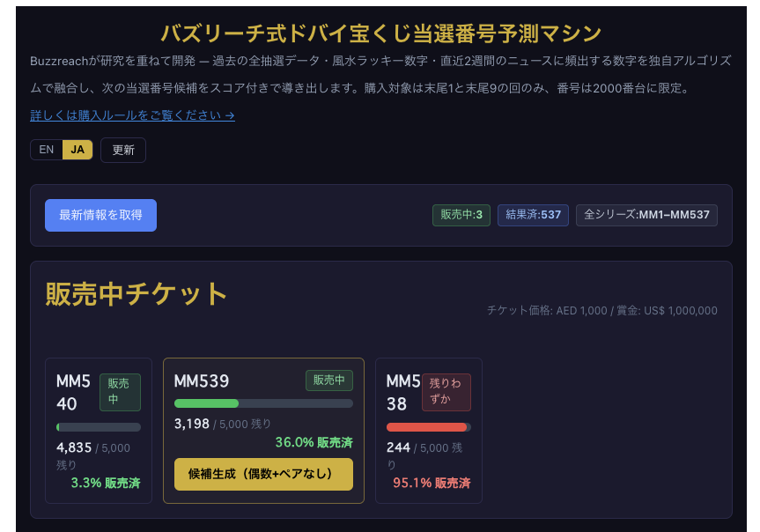Click the 更新 refresh button
The height and width of the screenshot is (532, 760).
(123, 150)
